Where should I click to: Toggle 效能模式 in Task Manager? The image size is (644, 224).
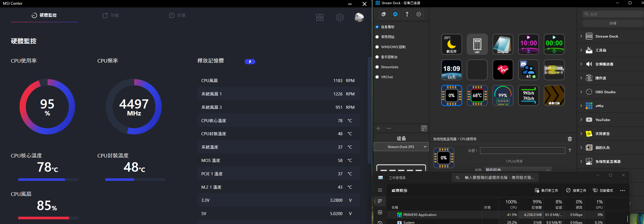(x=603, y=191)
